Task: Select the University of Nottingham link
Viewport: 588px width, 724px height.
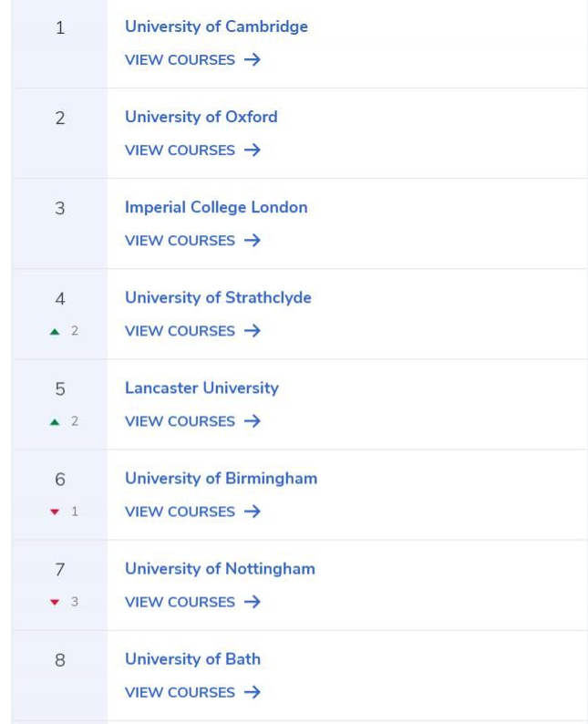Action: click(x=220, y=569)
